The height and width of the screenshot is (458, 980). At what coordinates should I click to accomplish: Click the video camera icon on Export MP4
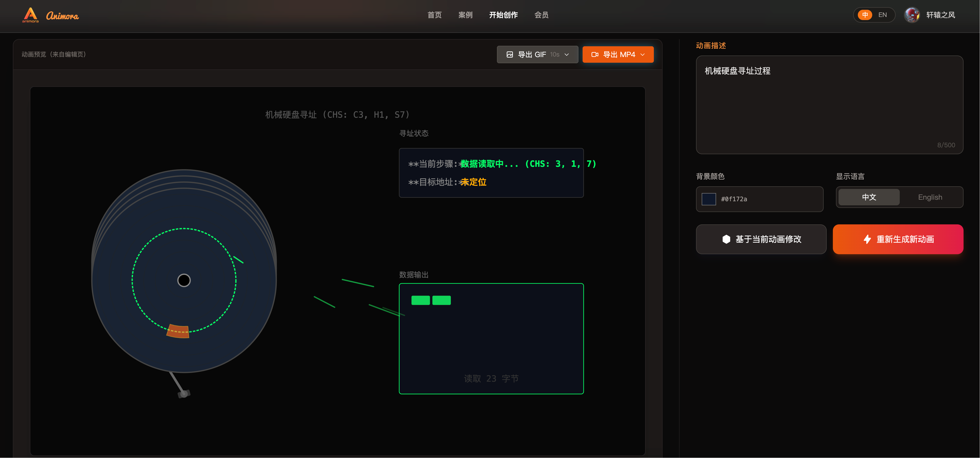click(595, 55)
